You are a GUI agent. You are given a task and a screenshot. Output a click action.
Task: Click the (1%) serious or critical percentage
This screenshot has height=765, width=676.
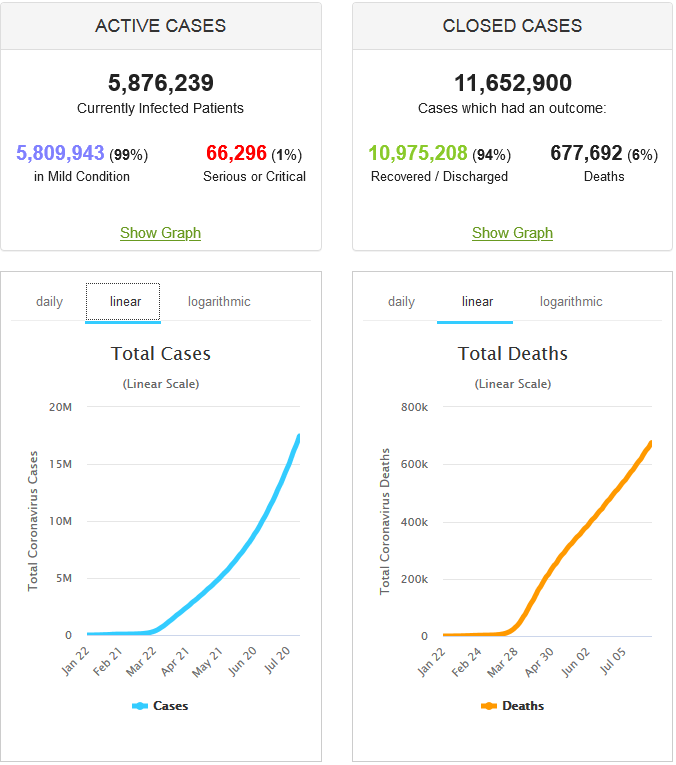tap(287, 155)
